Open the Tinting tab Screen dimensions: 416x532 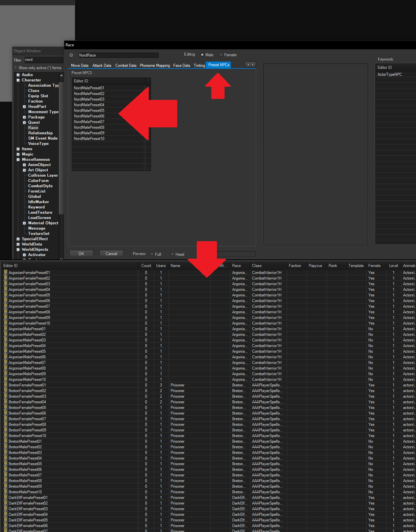click(x=199, y=66)
